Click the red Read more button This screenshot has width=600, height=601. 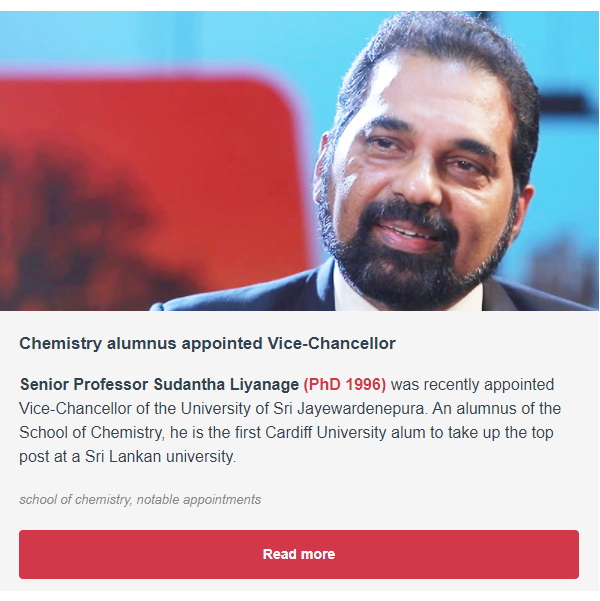pos(299,554)
